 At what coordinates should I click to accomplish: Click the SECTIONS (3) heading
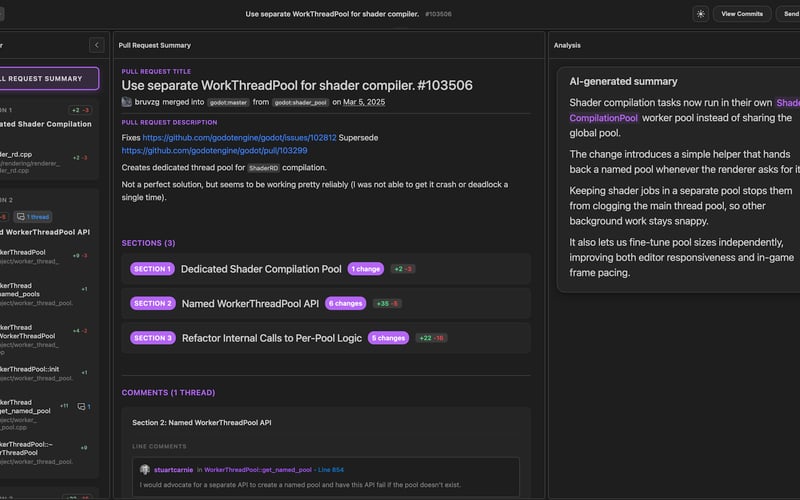pyautogui.click(x=148, y=243)
